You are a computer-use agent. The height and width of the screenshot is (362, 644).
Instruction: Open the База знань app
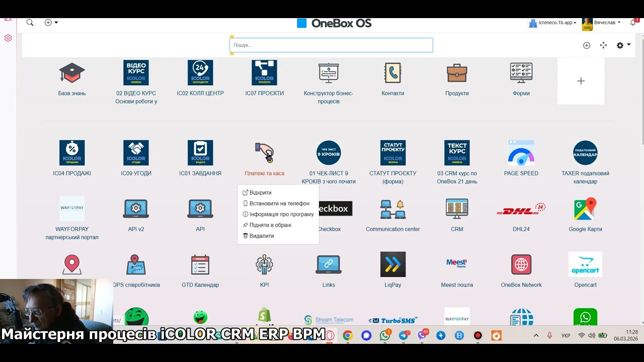(x=72, y=73)
